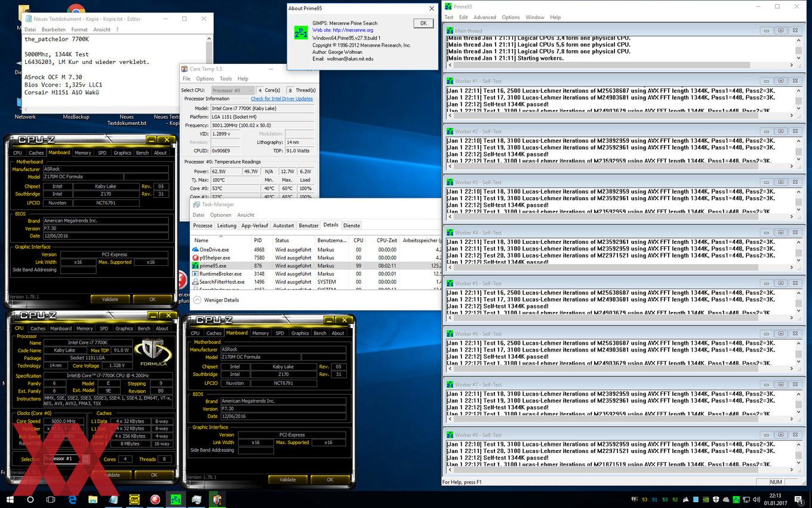Click OK in About Prime95 dialog
The image size is (812, 508).
(423, 23)
